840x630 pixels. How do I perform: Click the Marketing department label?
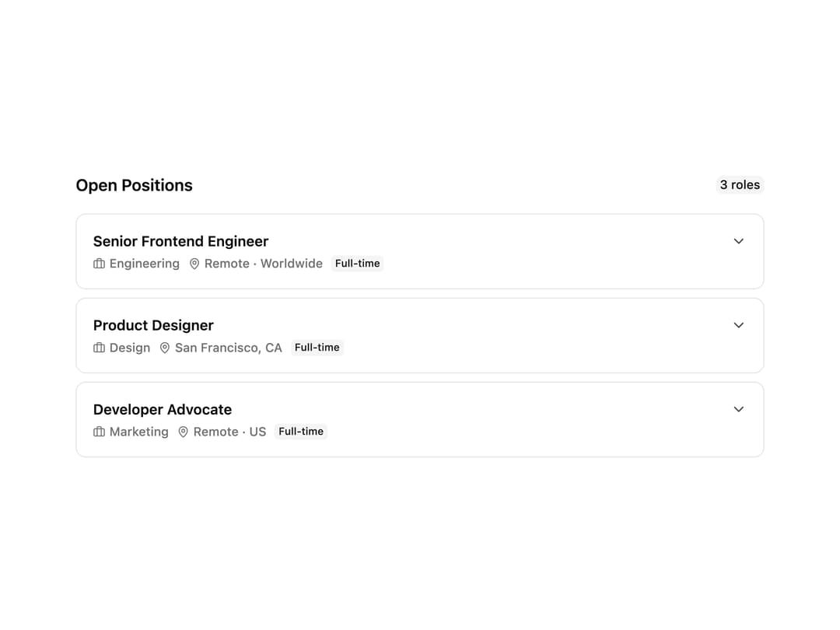[138, 432]
